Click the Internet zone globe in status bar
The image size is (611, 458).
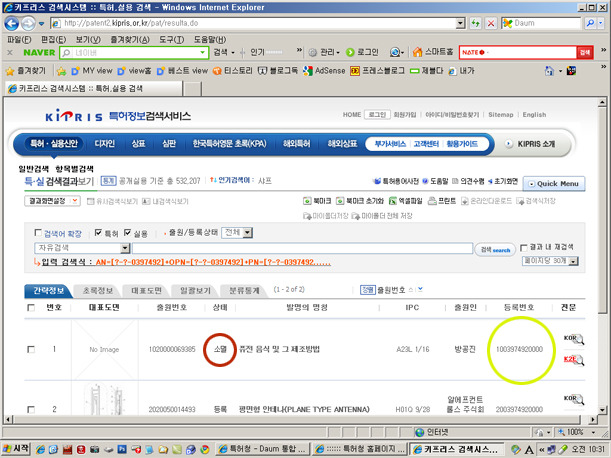click(x=419, y=432)
